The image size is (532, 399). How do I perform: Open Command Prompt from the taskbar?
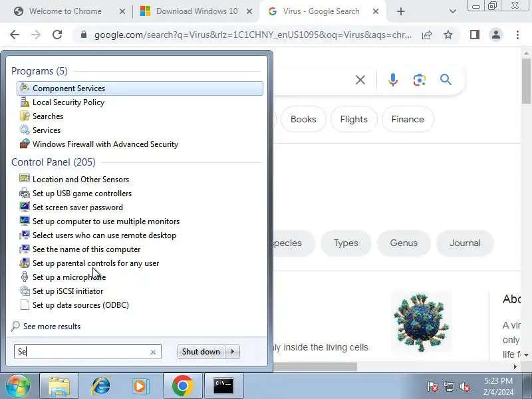[x=223, y=386]
